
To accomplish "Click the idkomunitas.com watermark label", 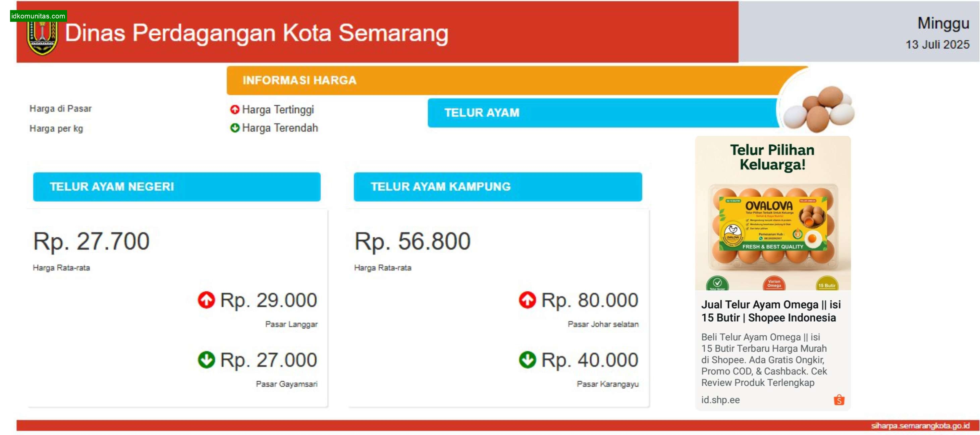I will pyautogui.click(x=39, y=16).
